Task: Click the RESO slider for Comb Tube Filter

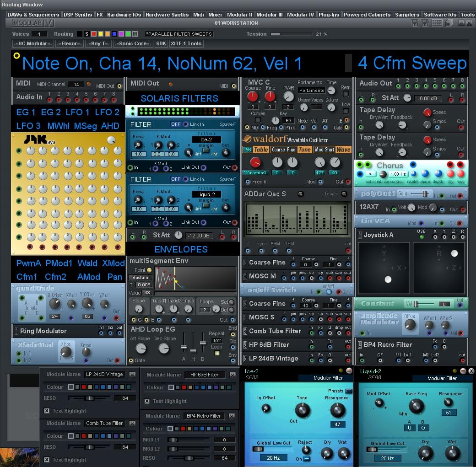Action: pyautogui.click(x=90, y=447)
